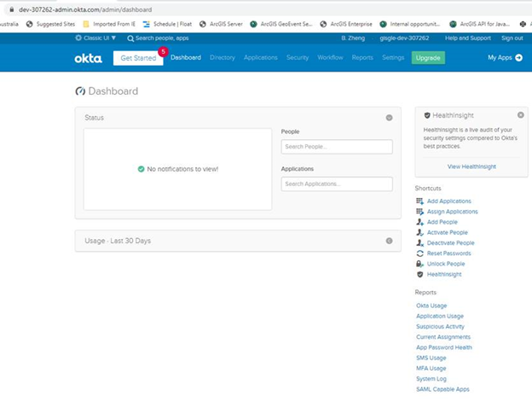
Task: Open the Applications menu
Action: click(x=261, y=57)
